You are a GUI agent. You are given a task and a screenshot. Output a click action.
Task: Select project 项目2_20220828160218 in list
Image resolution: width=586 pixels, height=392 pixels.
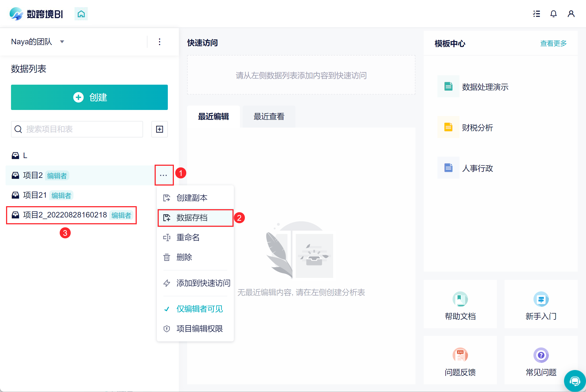pos(65,215)
